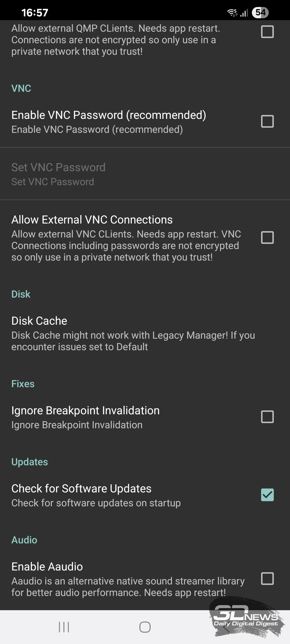The height and width of the screenshot is (644, 290).
Task: Tap the Disk section header
Action: click(21, 294)
